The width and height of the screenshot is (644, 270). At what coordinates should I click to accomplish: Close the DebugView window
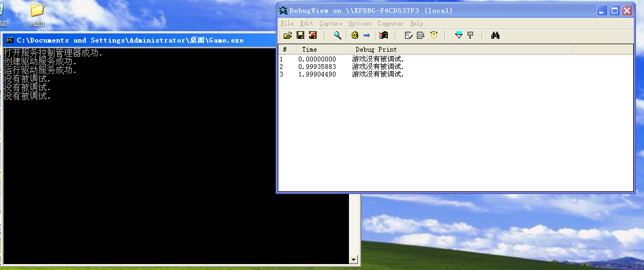coord(627,11)
